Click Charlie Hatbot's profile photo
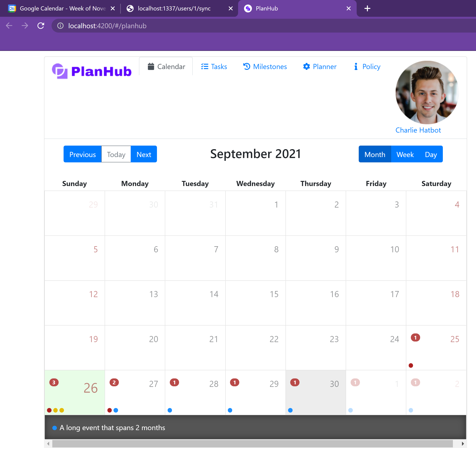The image size is (476, 452). click(x=427, y=93)
